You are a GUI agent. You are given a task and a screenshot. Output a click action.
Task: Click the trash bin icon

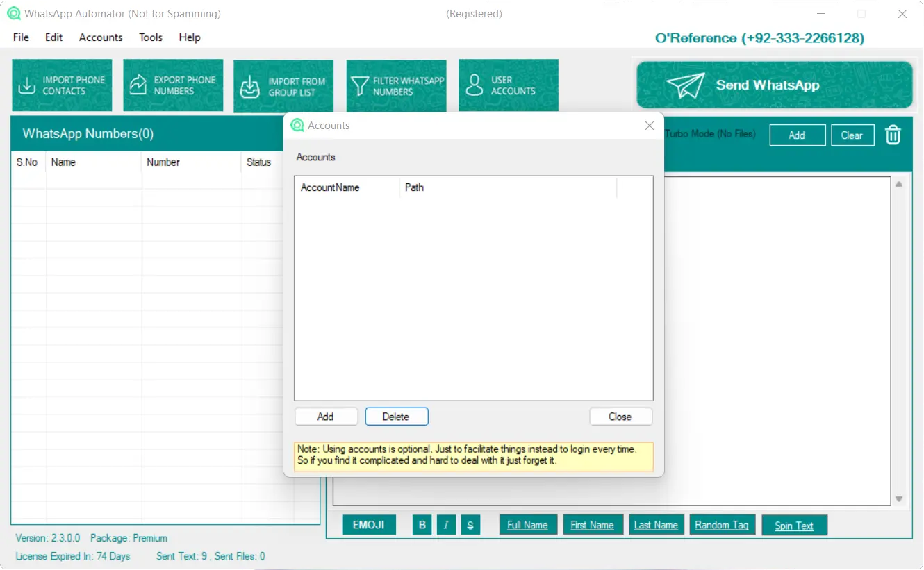(x=893, y=135)
